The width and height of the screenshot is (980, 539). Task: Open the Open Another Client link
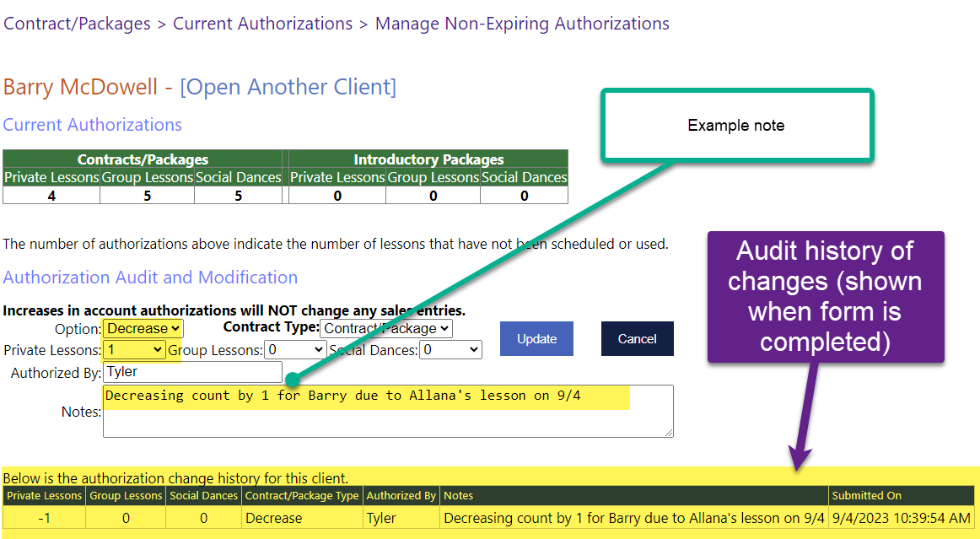point(288,87)
